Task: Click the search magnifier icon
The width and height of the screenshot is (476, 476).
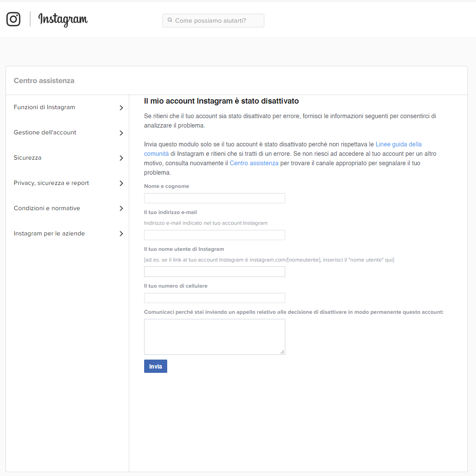Action: (x=170, y=20)
